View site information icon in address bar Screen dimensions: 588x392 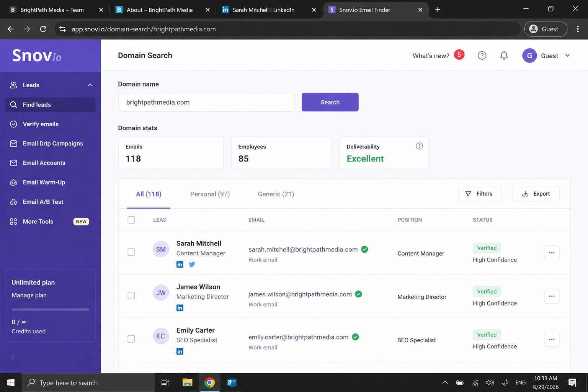click(62, 29)
